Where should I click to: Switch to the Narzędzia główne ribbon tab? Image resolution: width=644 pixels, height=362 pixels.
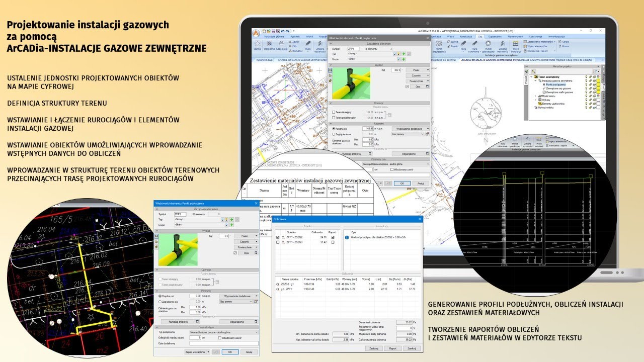point(275,37)
